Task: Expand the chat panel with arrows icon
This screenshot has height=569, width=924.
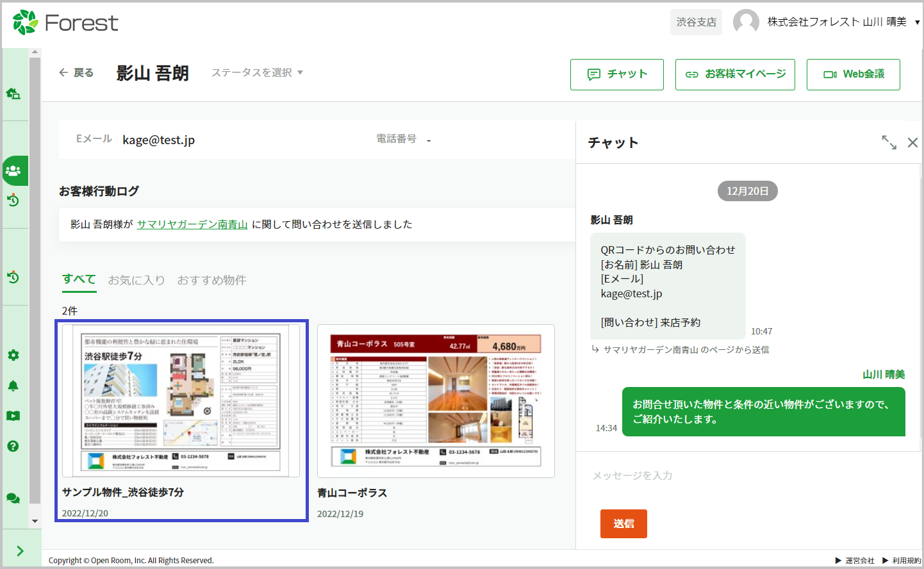Action: point(889,142)
